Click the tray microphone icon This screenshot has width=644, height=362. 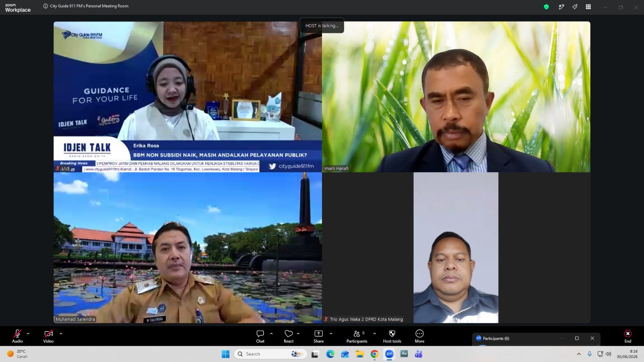[590, 354]
